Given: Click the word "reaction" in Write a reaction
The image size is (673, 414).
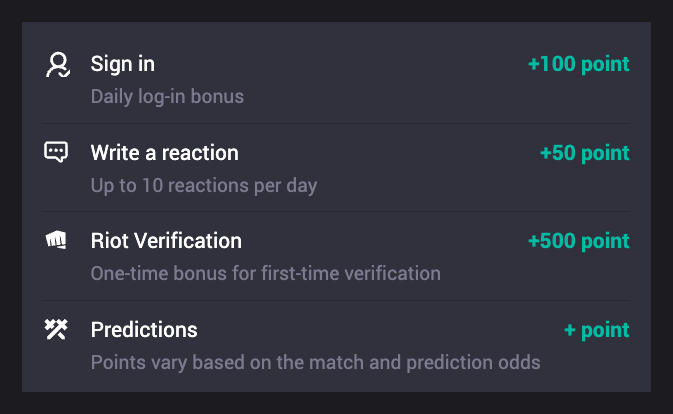Looking at the screenshot, I should click(x=200, y=153).
